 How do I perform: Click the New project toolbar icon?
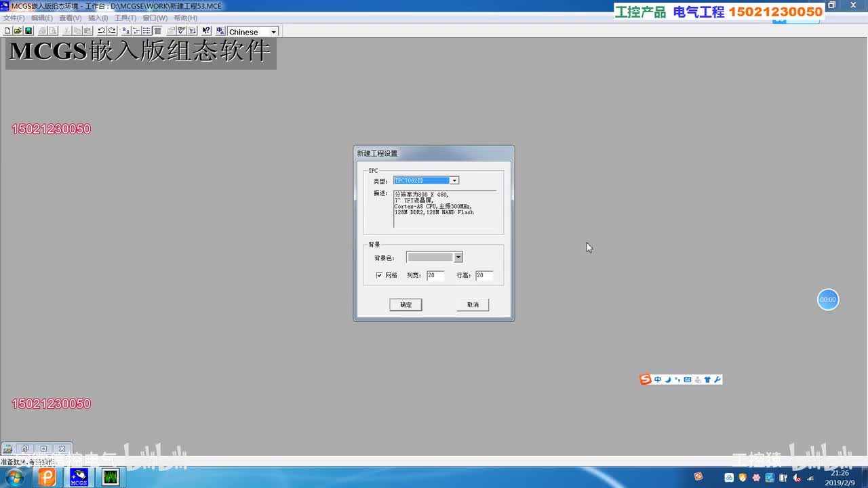coord(7,31)
